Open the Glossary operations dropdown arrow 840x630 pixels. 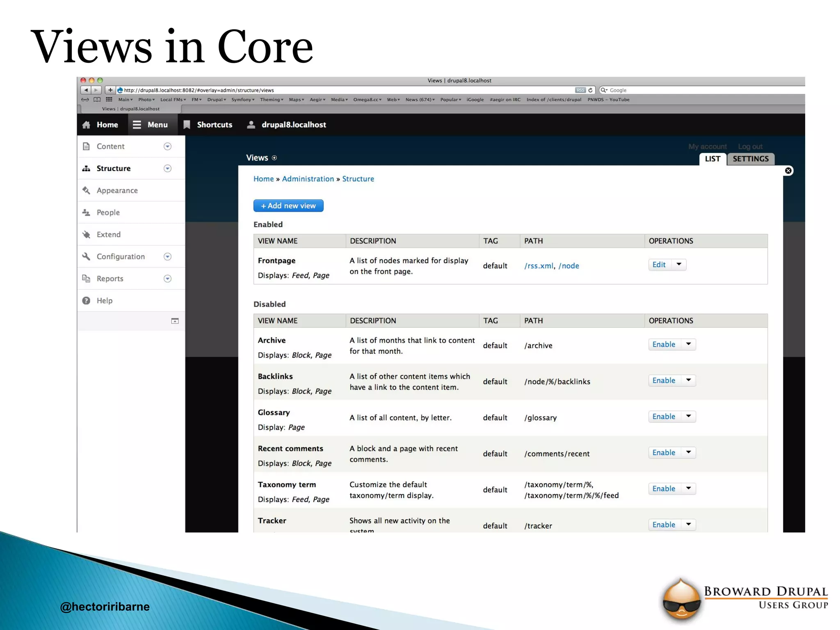[688, 416]
